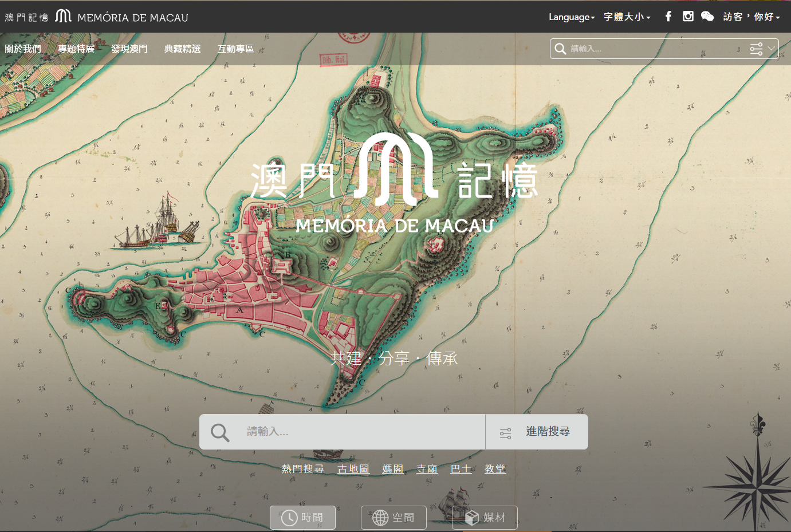Expand the 訪客，你好 user menu

pos(751,17)
